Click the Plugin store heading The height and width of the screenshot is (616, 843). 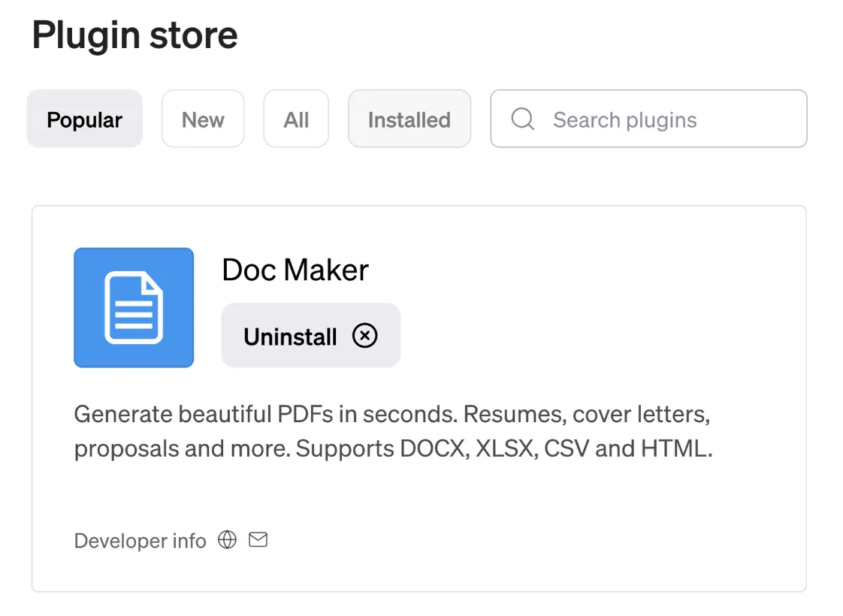click(135, 35)
